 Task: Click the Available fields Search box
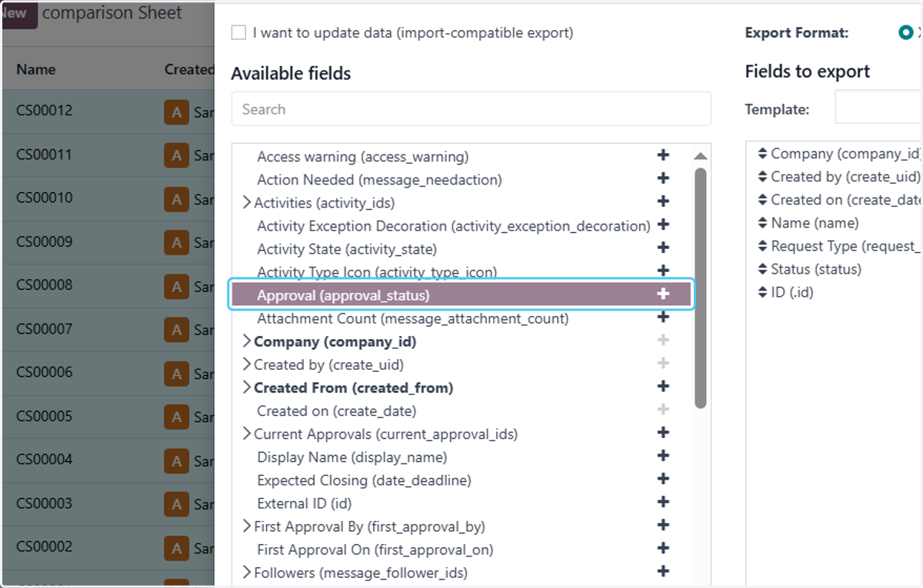(471, 109)
